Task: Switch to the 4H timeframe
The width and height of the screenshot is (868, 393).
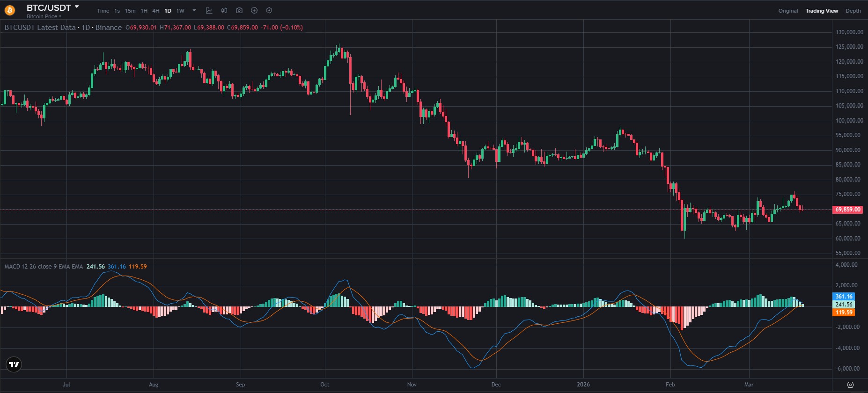Action: coord(156,11)
